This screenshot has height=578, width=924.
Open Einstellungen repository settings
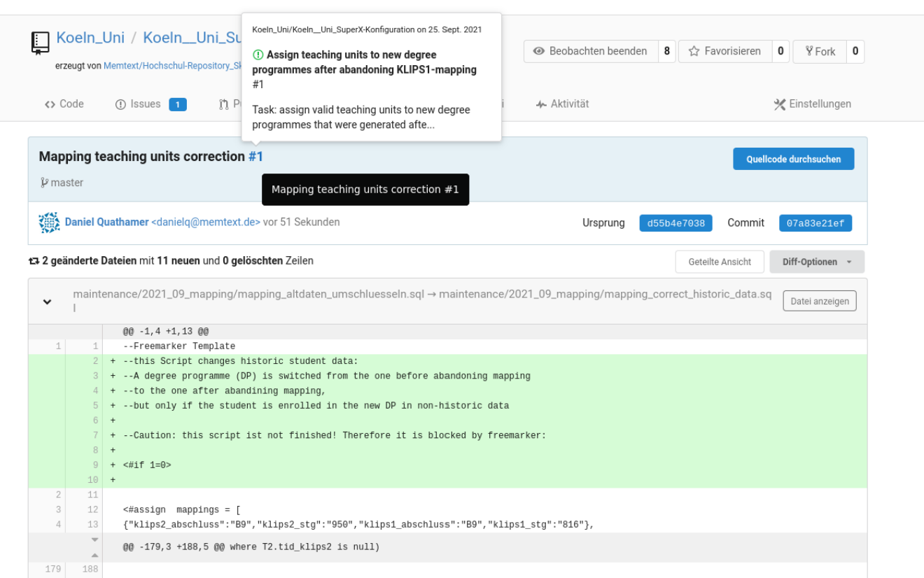click(x=812, y=104)
